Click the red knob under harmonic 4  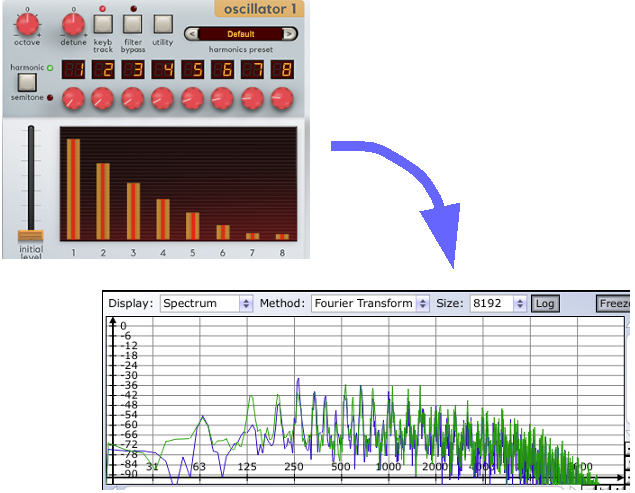tap(162, 98)
